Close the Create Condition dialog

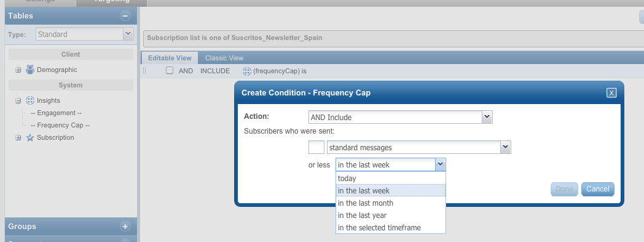click(611, 92)
